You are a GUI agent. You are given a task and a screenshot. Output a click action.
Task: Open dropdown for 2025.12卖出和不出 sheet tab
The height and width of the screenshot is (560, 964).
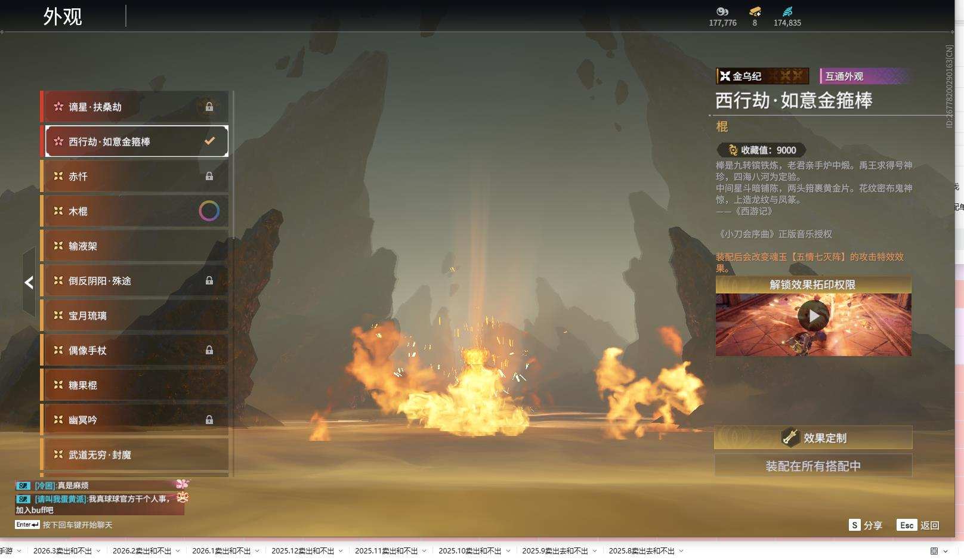pyautogui.click(x=341, y=551)
